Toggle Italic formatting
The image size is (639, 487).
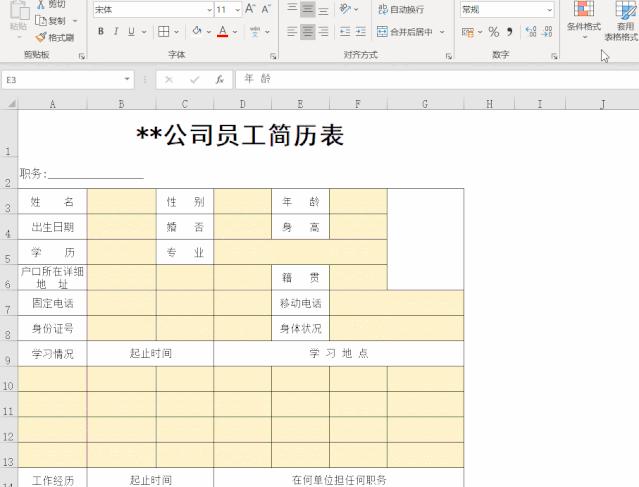click(116, 31)
